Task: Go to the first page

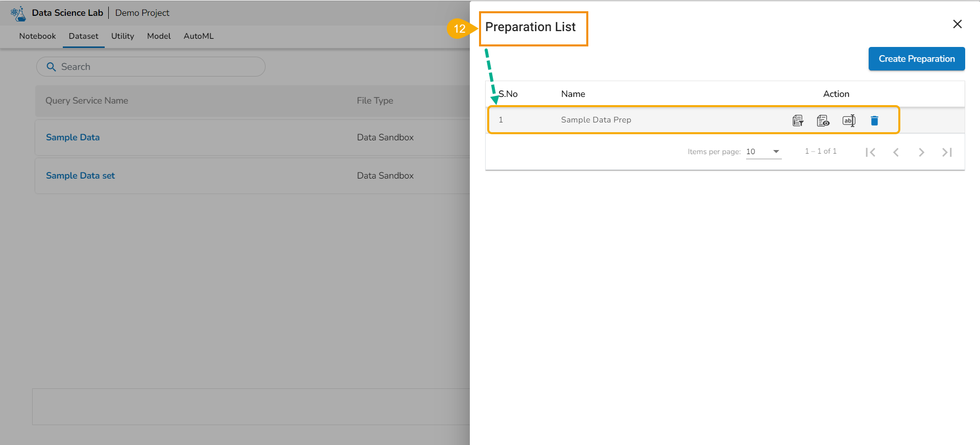Action: tap(871, 152)
